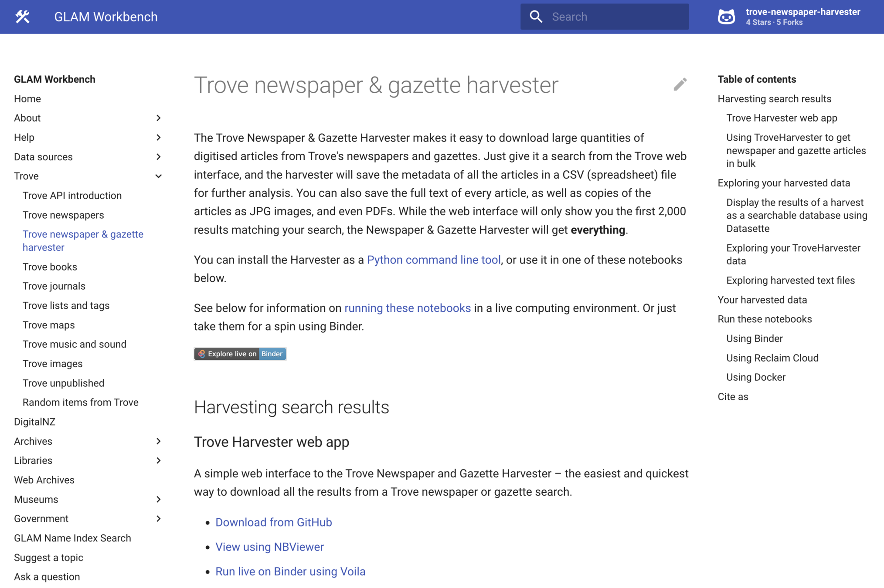Screen dimensions: 884x588
Task: Open the Home navigation item
Action: click(x=27, y=99)
